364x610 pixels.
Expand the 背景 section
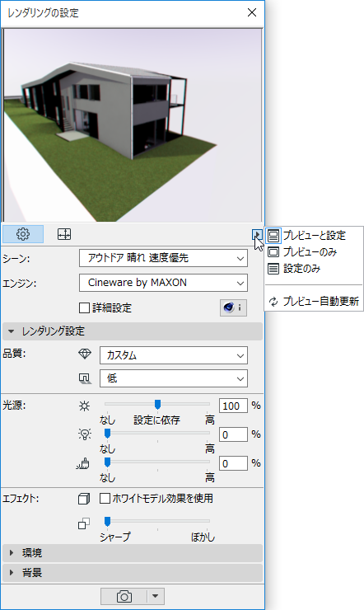tap(133, 573)
